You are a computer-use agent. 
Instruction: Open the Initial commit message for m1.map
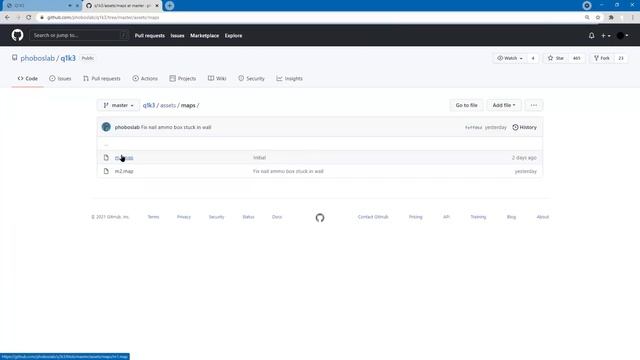pyautogui.click(x=259, y=158)
